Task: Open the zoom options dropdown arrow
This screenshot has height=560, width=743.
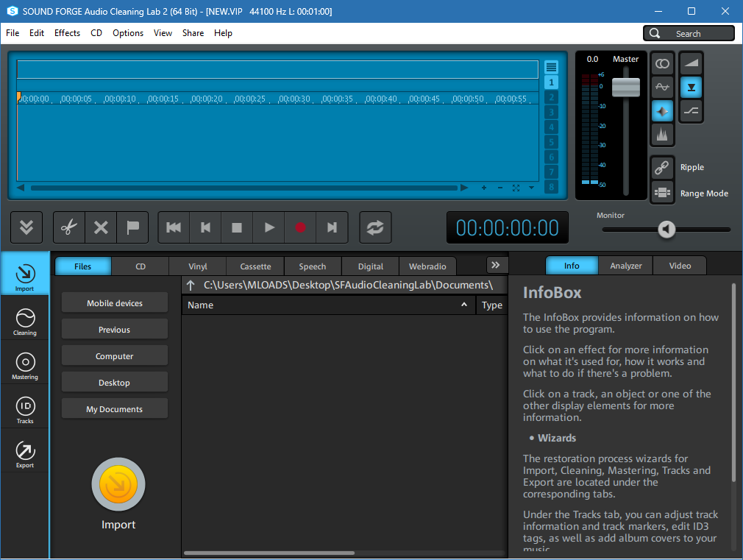Action: [532, 188]
